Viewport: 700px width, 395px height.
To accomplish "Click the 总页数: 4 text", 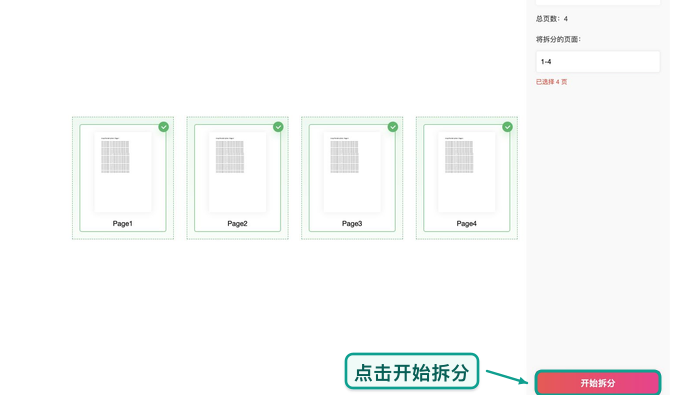I will (552, 19).
